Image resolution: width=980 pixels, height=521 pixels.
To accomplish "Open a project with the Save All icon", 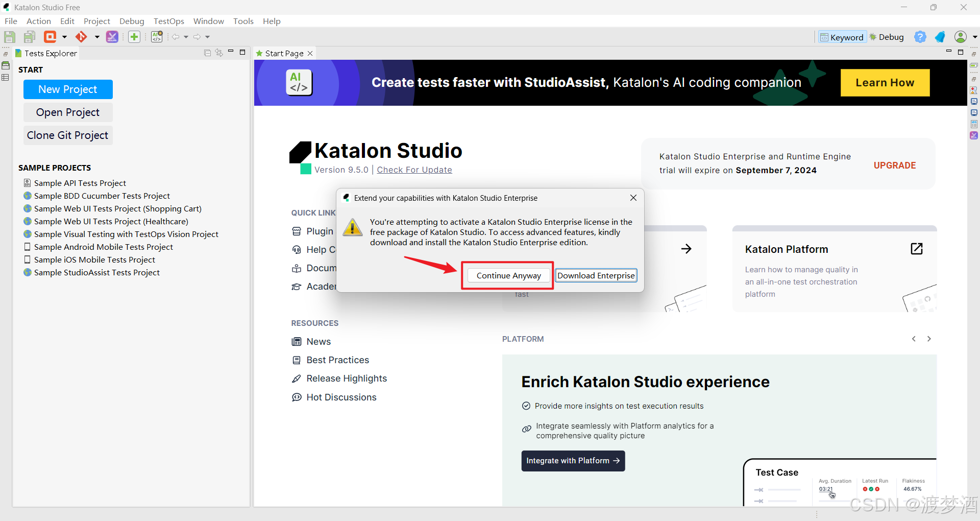I will 29,36.
